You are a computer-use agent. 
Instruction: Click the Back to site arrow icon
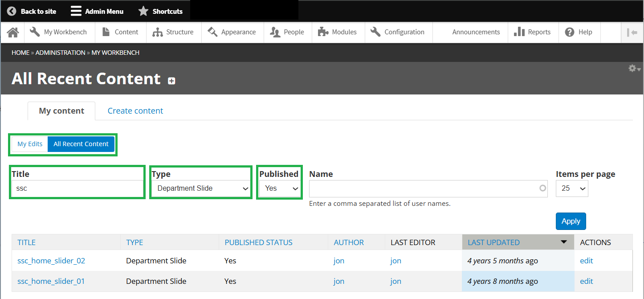[x=12, y=11]
